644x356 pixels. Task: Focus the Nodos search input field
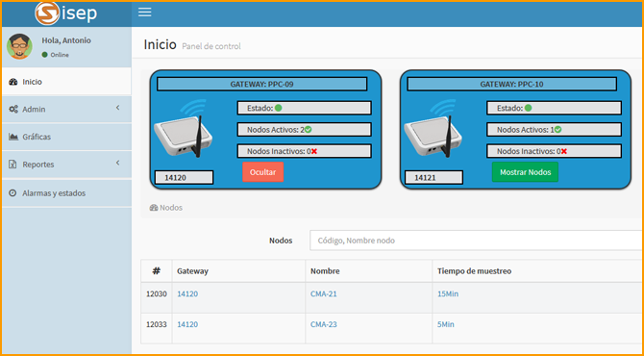coord(477,241)
